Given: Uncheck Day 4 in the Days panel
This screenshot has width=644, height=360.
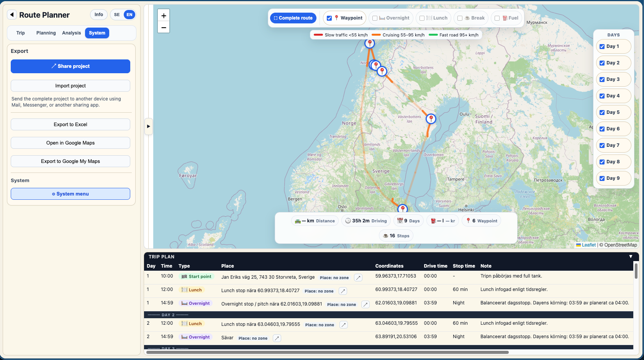Looking at the screenshot, I should pyautogui.click(x=602, y=96).
